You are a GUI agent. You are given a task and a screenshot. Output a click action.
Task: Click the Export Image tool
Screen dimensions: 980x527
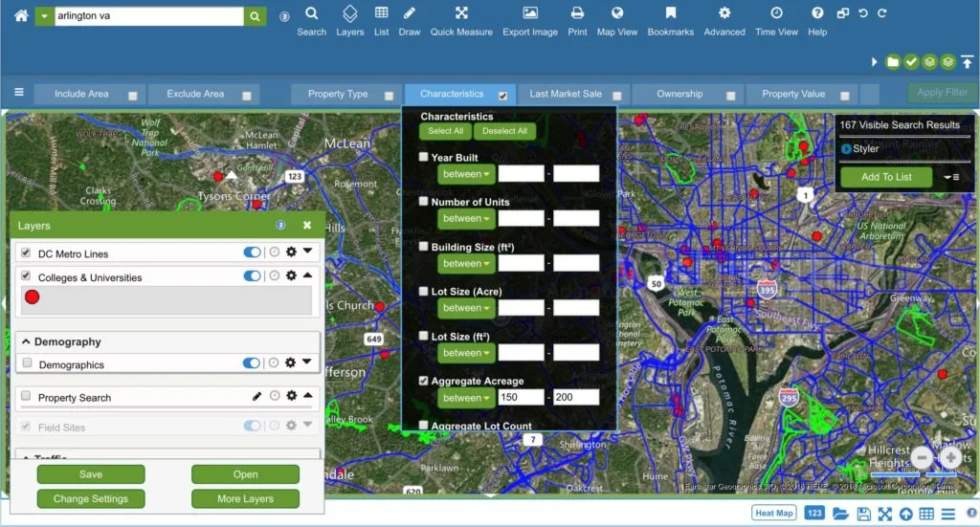pyautogui.click(x=530, y=21)
